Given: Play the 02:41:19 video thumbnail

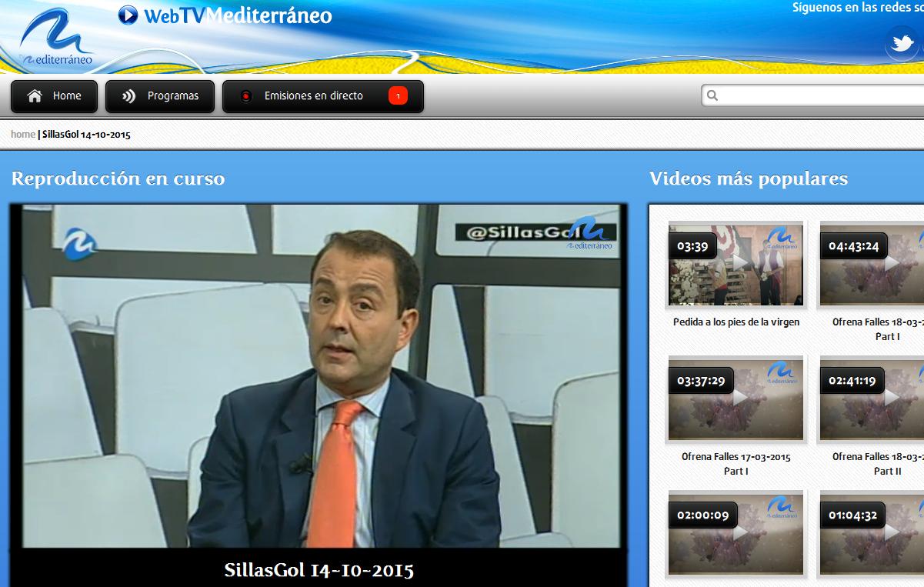Looking at the screenshot, I should 872,399.
